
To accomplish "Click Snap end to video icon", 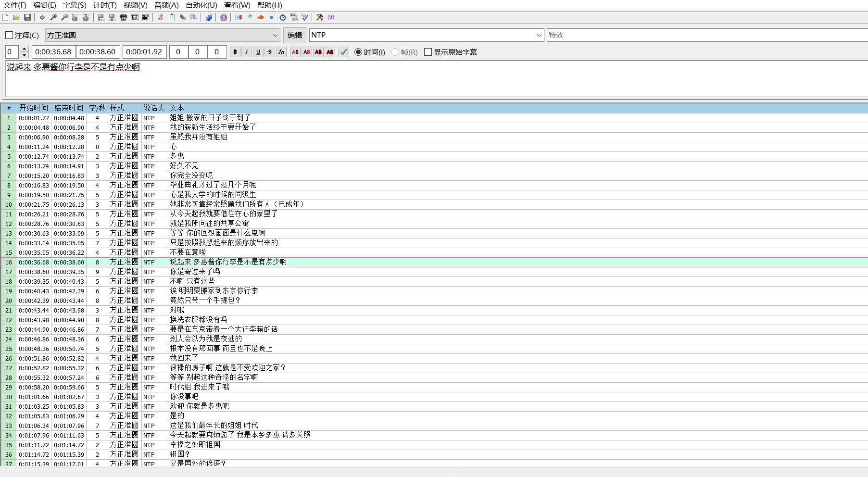I will click(112, 17).
